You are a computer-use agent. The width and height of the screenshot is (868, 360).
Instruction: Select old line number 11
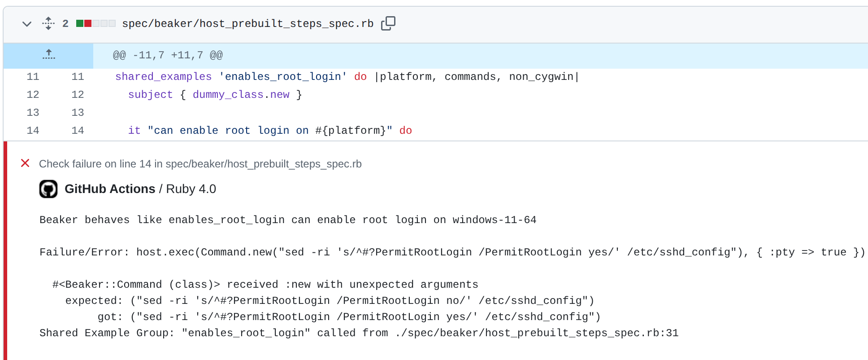tap(33, 77)
